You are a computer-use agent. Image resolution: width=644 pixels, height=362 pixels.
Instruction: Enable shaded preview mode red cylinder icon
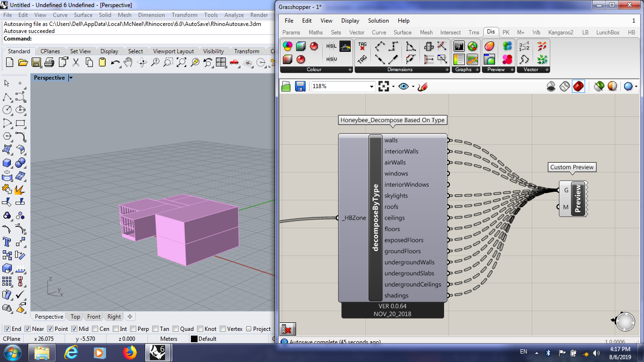(x=578, y=86)
